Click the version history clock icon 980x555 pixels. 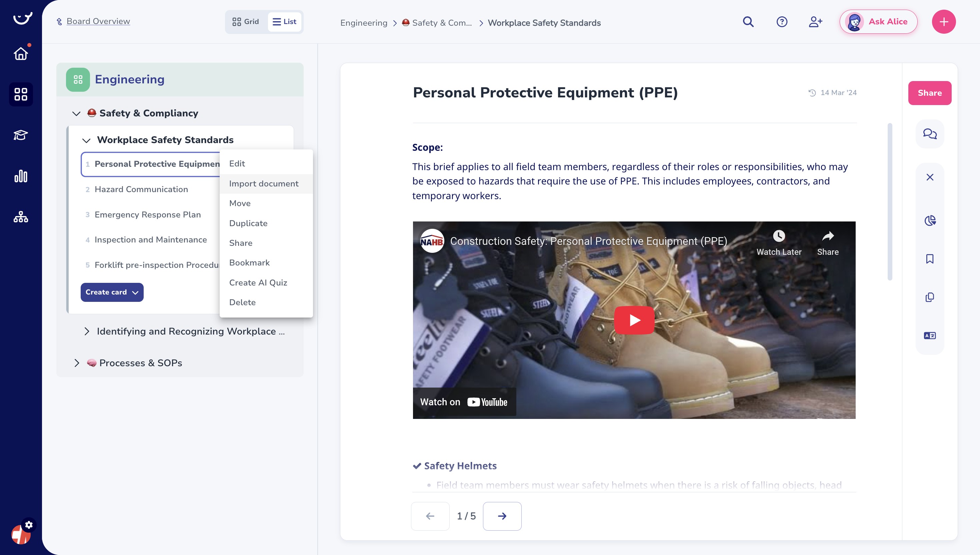812,93
